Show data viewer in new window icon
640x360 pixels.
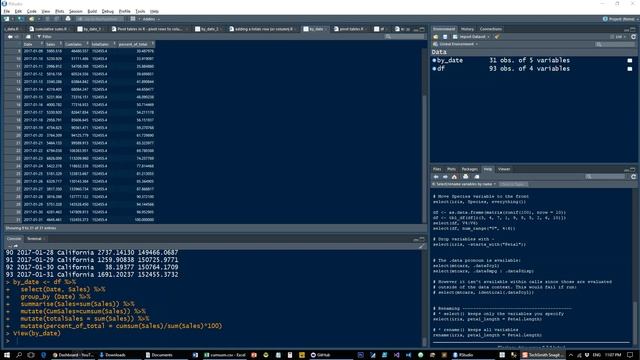[28, 36]
